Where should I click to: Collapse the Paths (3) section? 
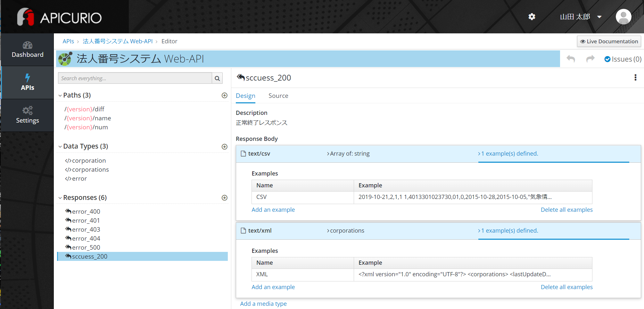click(x=60, y=95)
